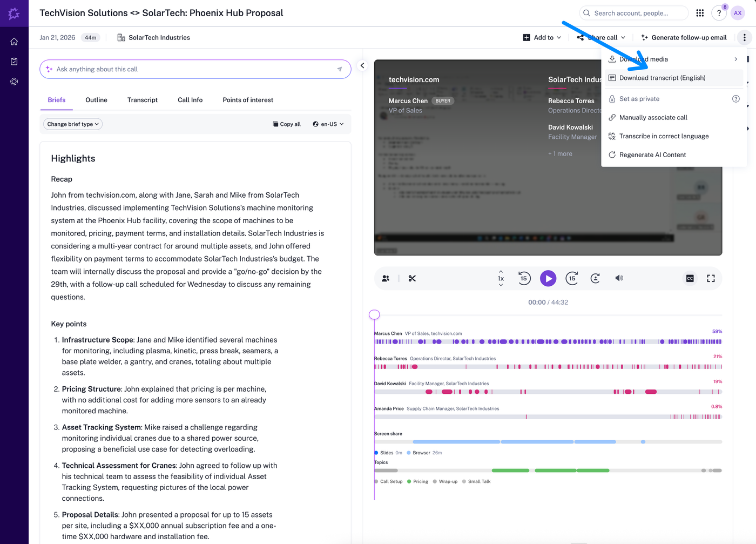Toggle the volume speaker icon
The image size is (756, 544).
pos(619,278)
